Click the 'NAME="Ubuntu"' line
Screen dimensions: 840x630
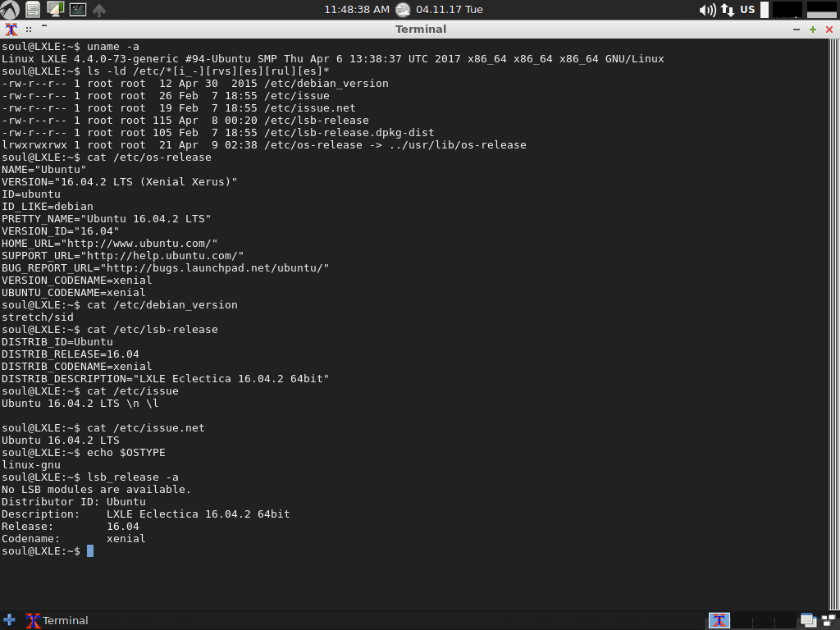44,170
